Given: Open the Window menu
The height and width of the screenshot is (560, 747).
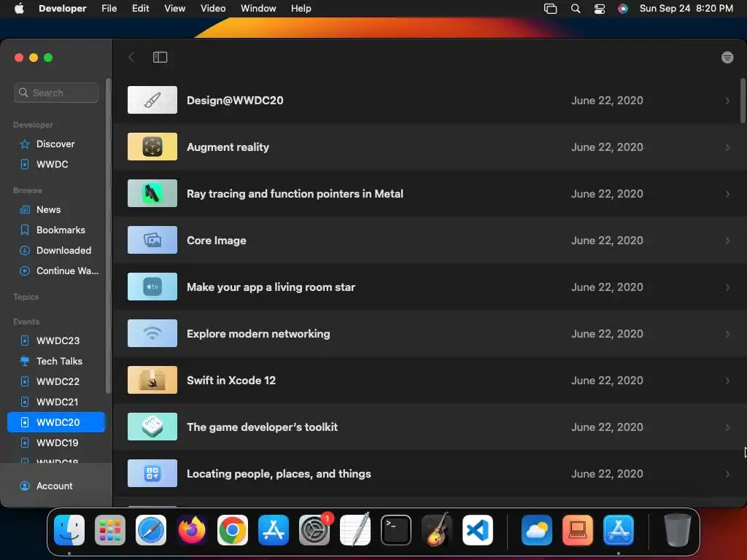Looking at the screenshot, I should (x=258, y=9).
